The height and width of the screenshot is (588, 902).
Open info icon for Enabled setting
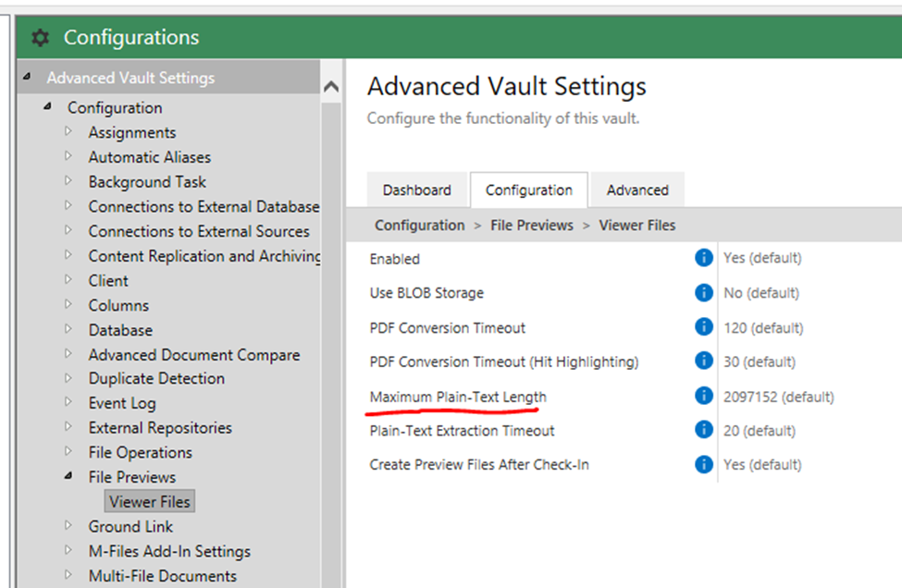[x=703, y=258]
